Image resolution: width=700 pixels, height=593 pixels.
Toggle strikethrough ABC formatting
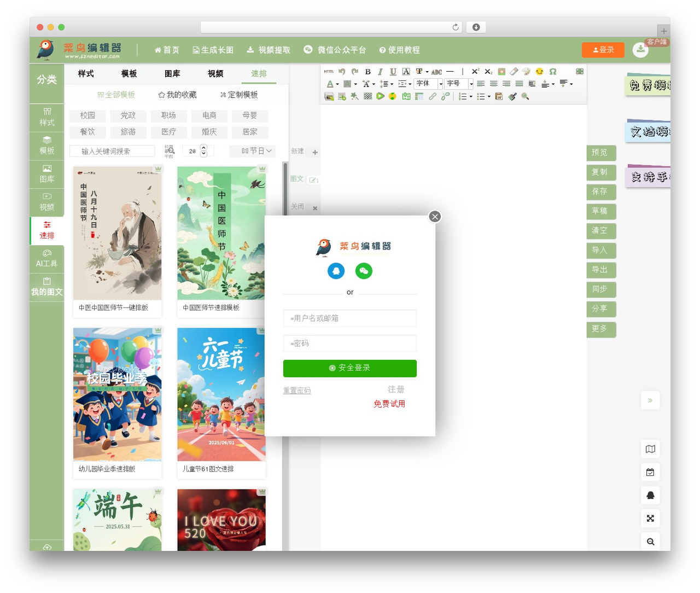point(436,72)
